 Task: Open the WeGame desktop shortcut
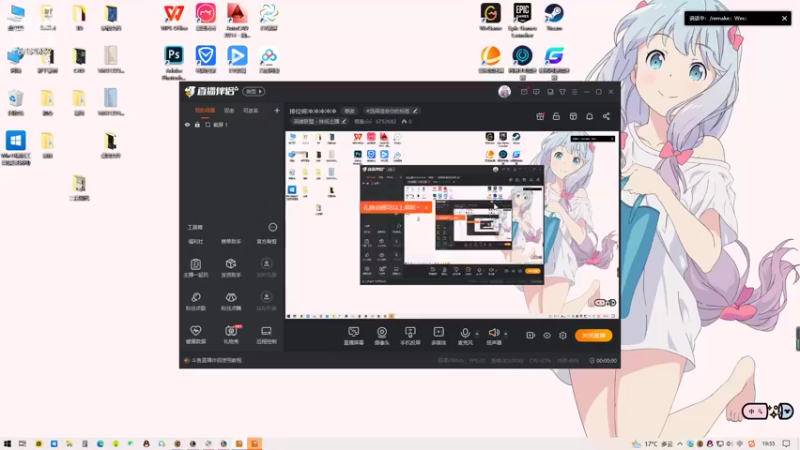tap(491, 18)
